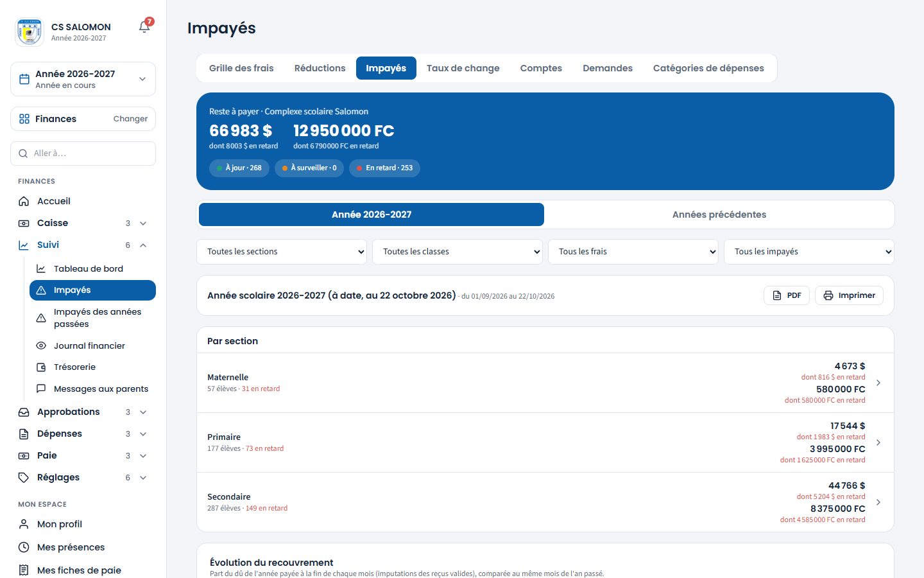Click the Accueil home icon
Screen dimensions: 924x578
click(24, 201)
